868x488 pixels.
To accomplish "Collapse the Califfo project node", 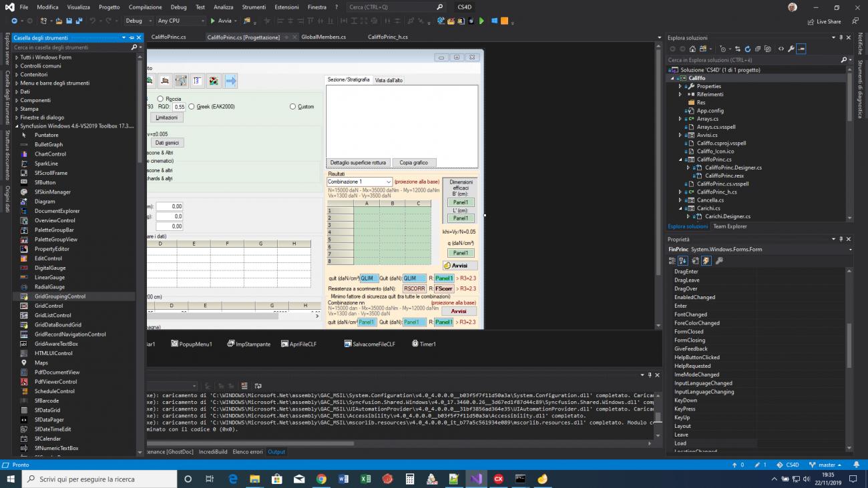I will point(674,78).
